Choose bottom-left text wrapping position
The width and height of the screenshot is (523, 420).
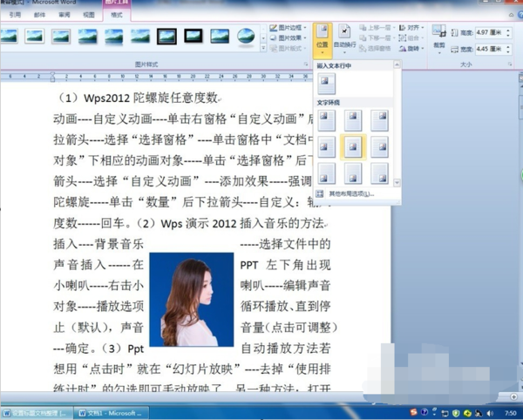tap(326, 173)
